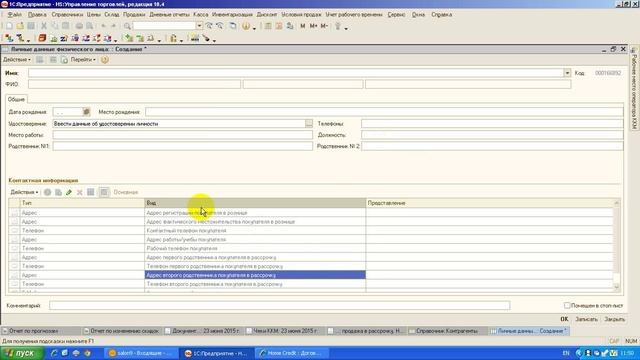Open the search combo dropdown in main toolbar
The height and width of the screenshot is (360, 640).
coord(199,26)
